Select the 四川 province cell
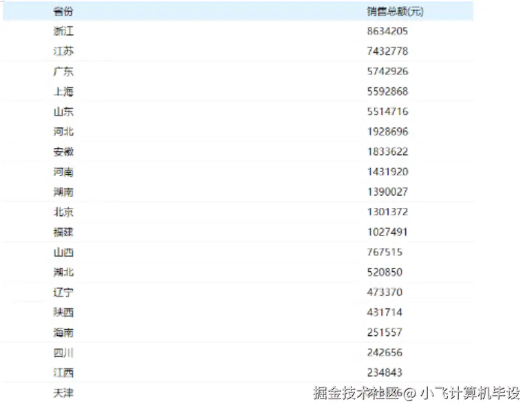Image resolution: width=532 pixels, height=413 pixels. tap(63, 352)
